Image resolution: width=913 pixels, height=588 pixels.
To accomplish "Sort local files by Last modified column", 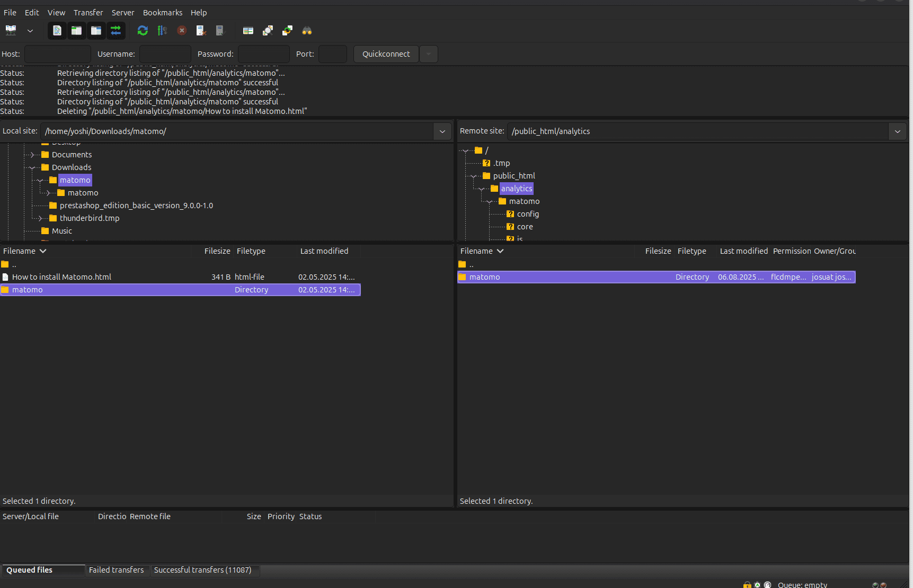I will pos(324,251).
